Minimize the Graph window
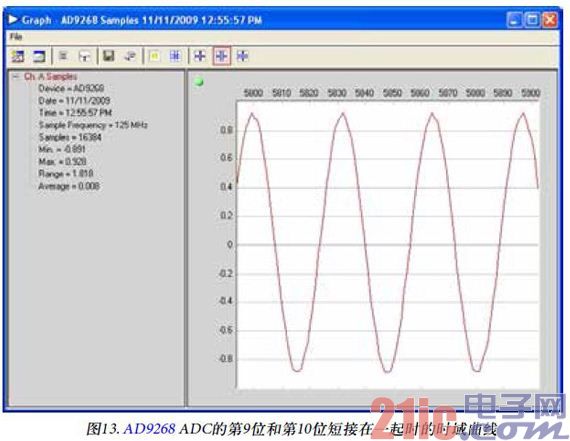 [514, 20]
